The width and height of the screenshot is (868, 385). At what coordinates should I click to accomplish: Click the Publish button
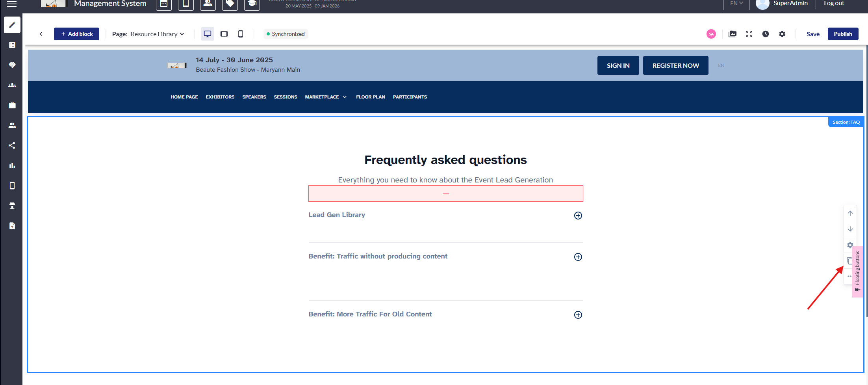pyautogui.click(x=843, y=34)
